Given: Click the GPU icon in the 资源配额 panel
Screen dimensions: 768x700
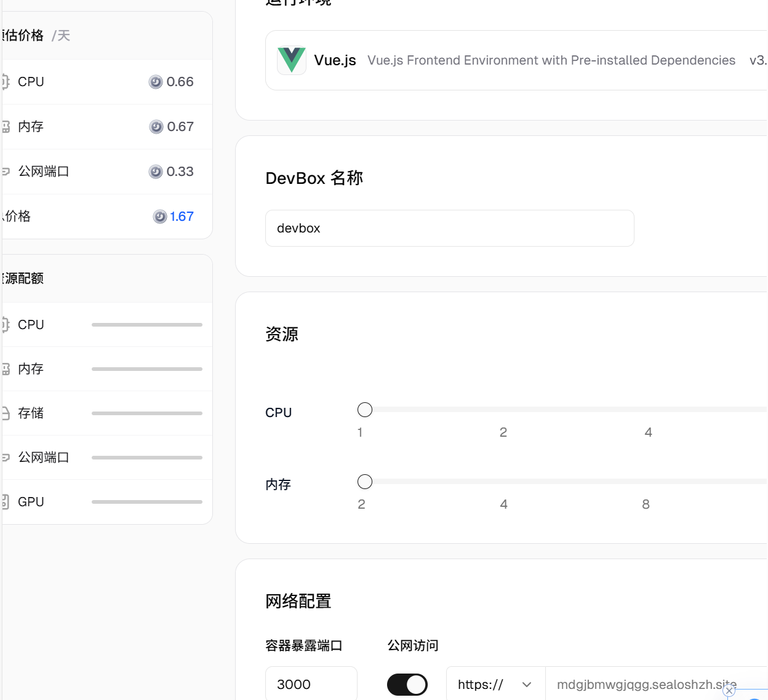Looking at the screenshot, I should (x=4, y=501).
